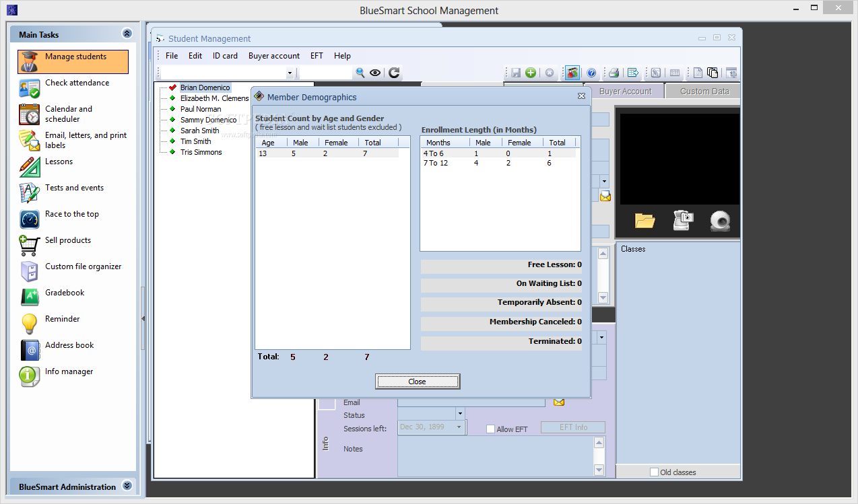
Task: Select student Brian Domenico
Action: click(x=205, y=87)
